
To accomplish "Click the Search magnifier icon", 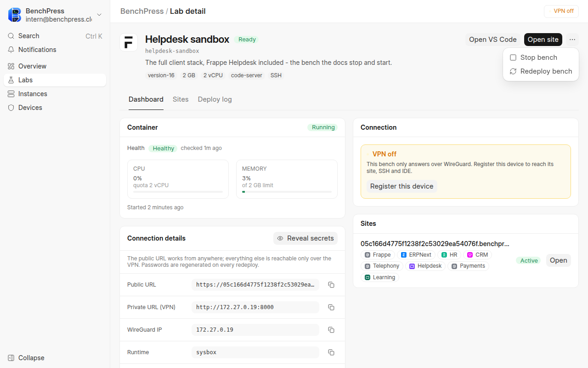I will click(x=11, y=36).
